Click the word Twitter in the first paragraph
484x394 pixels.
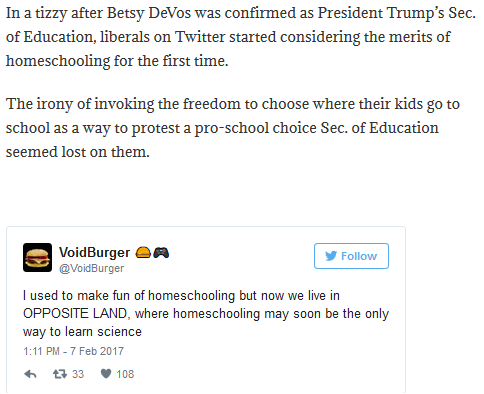pyautogui.click(x=200, y=37)
